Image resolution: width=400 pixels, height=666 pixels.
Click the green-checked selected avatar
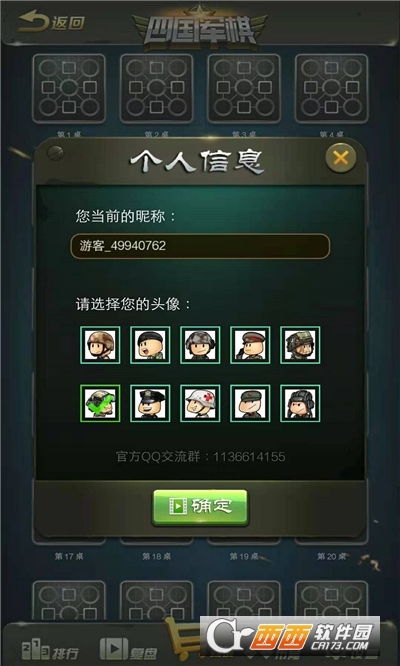coord(100,403)
